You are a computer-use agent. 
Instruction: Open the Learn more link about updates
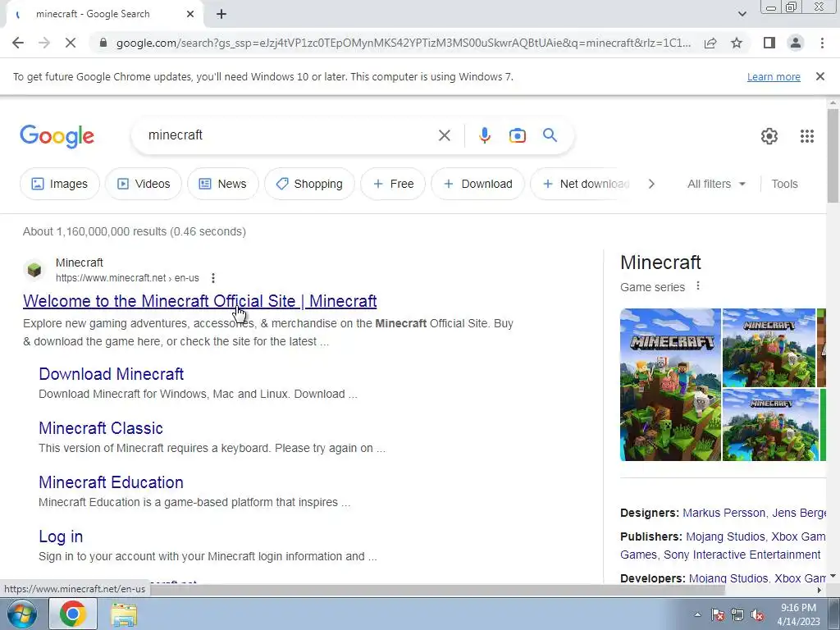[774, 77]
